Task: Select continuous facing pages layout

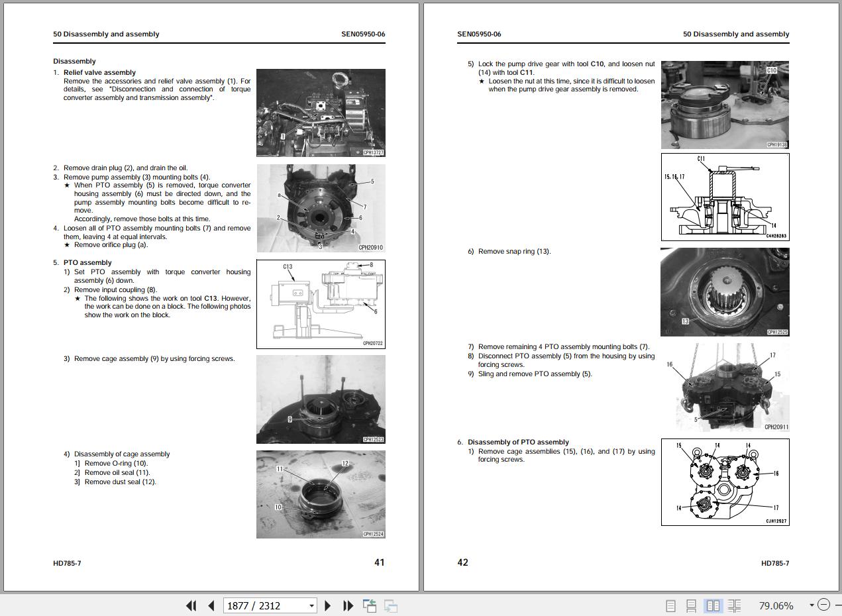Action: click(734, 605)
